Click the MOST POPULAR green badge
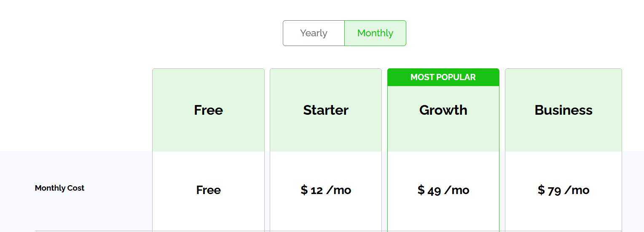The width and height of the screenshot is (644, 232). point(443,77)
